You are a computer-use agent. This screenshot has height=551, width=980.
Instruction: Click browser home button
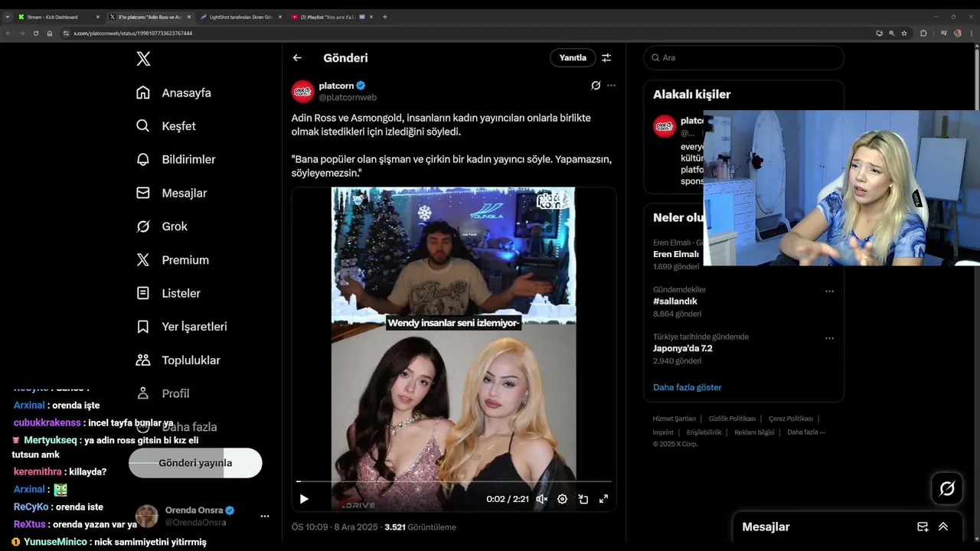pos(50,33)
